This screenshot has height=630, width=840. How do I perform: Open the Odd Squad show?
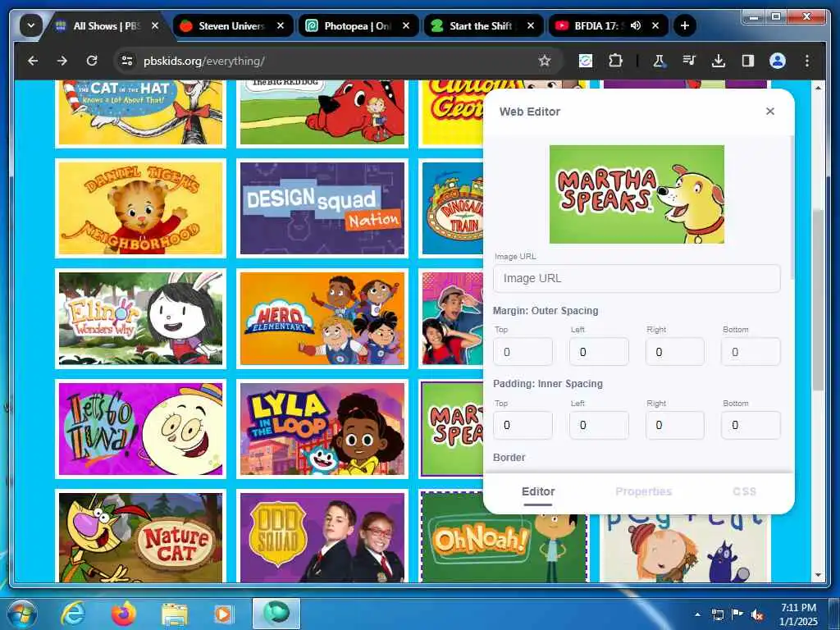pyautogui.click(x=322, y=536)
